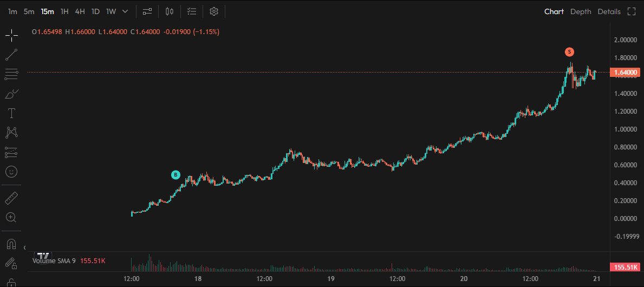Select the 15m timeframe

47,11
